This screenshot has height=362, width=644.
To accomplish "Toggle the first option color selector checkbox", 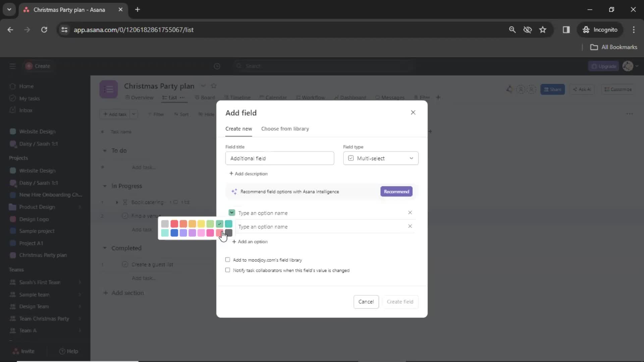I will pos(232,213).
